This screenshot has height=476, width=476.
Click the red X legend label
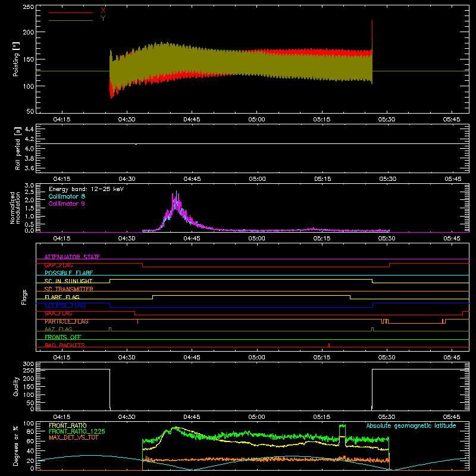103,11
